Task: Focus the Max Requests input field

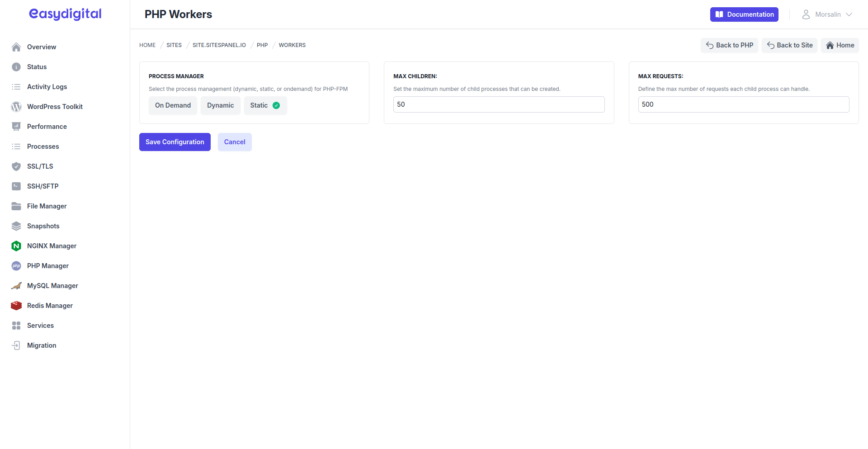Action: (x=743, y=104)
